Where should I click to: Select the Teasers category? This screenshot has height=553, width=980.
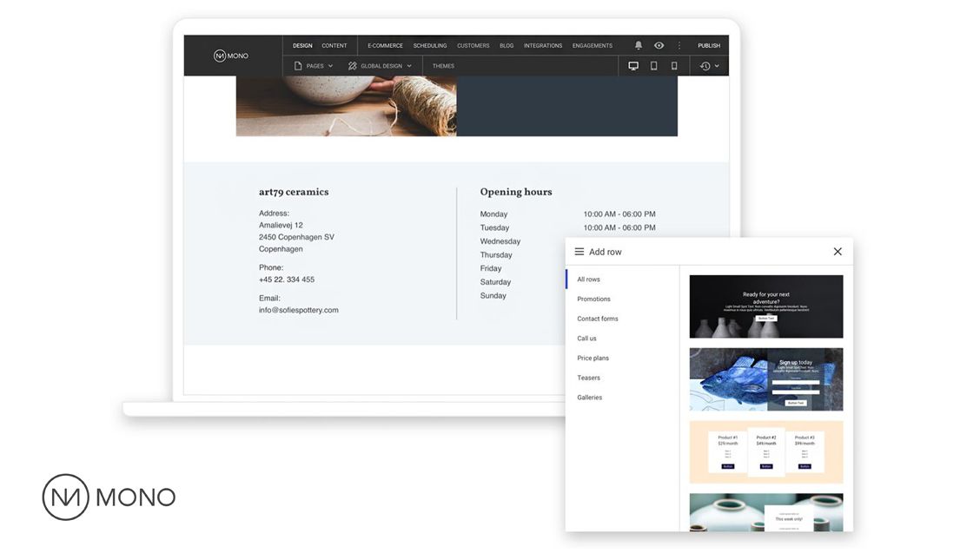point(589,378)
